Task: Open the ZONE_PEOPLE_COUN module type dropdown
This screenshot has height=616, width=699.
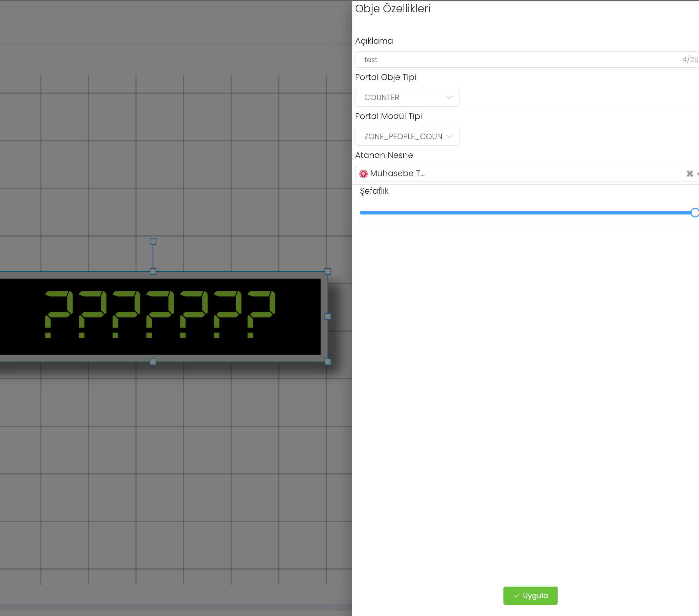Action: click(407, 136)
